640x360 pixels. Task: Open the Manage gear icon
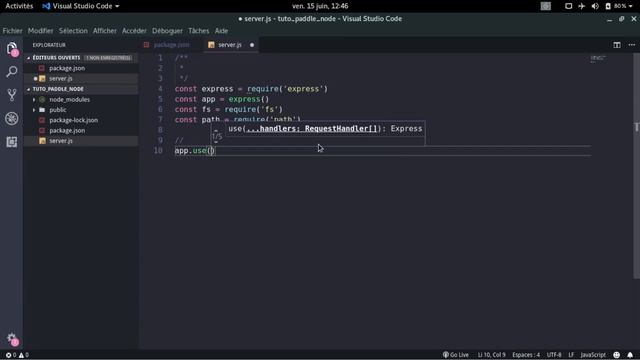coord(12,339)
